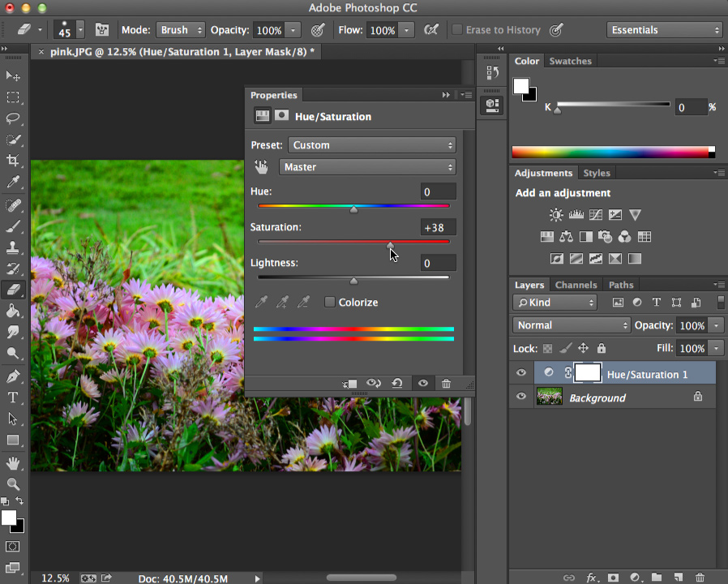Add a Brightness/Contrast adjustment
This screenshot has width=728, height=584.
coord(556,214)
